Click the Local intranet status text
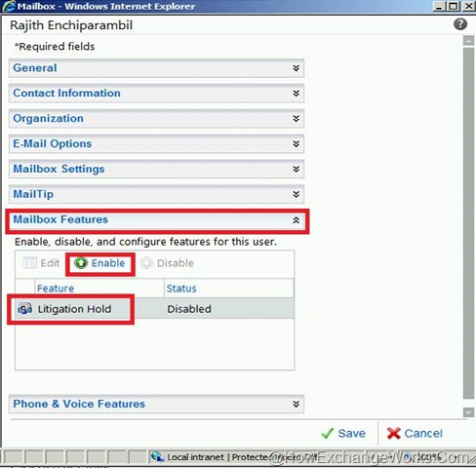The height and width of the screenshot is (468, 476). tap(195, 457)
